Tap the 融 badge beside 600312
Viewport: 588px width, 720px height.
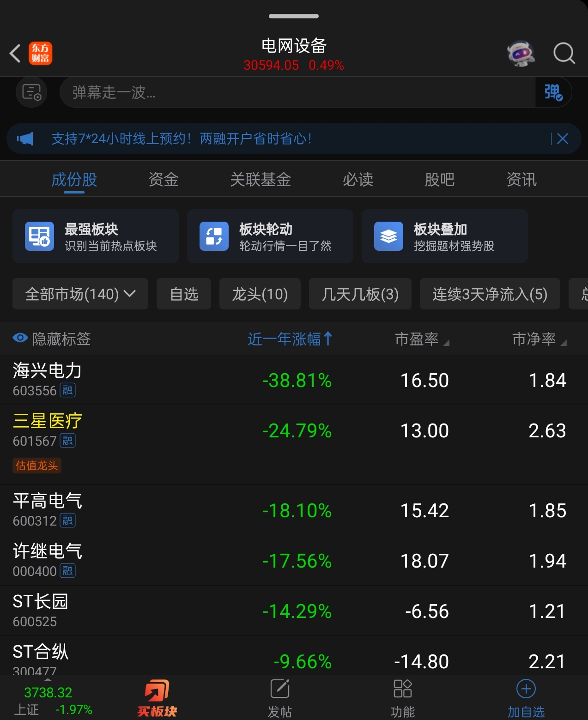pos(68,520)
